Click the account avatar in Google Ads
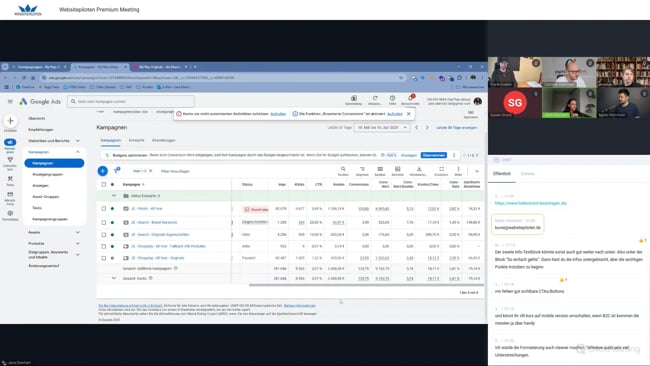The width and height of the screenshot is (650, 366). coord(478,101)
